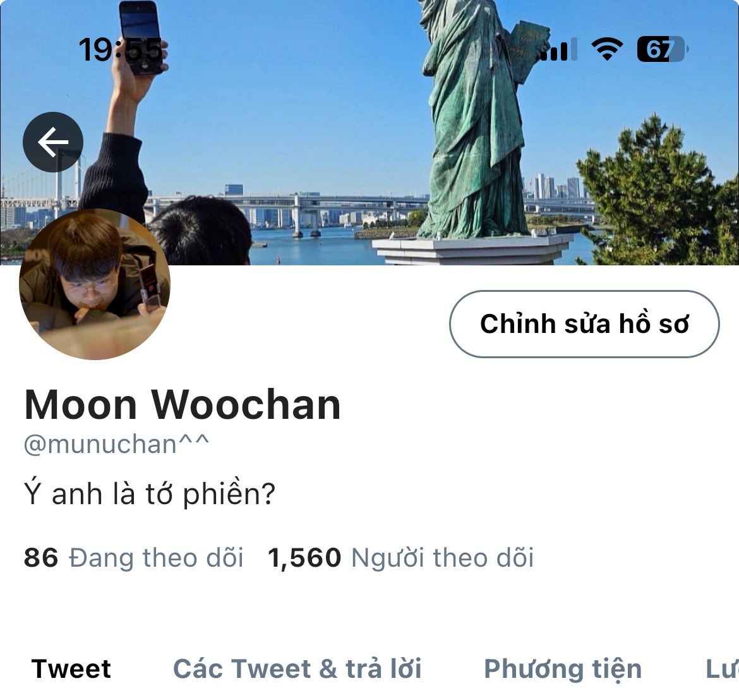Click the Chỉnh sửa hồ sơ button
The width and height of the screenshot is (739, 700).
(x=584, y=324)
